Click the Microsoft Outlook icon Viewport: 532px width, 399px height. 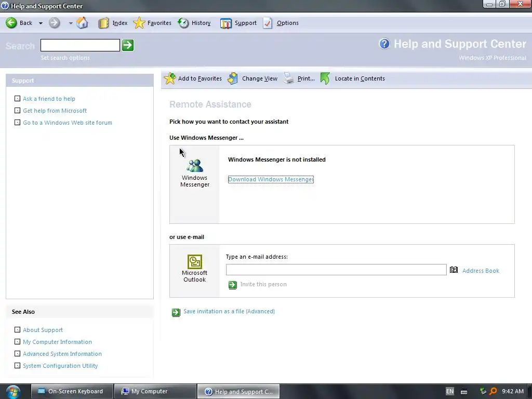click(x=195, y=262)
